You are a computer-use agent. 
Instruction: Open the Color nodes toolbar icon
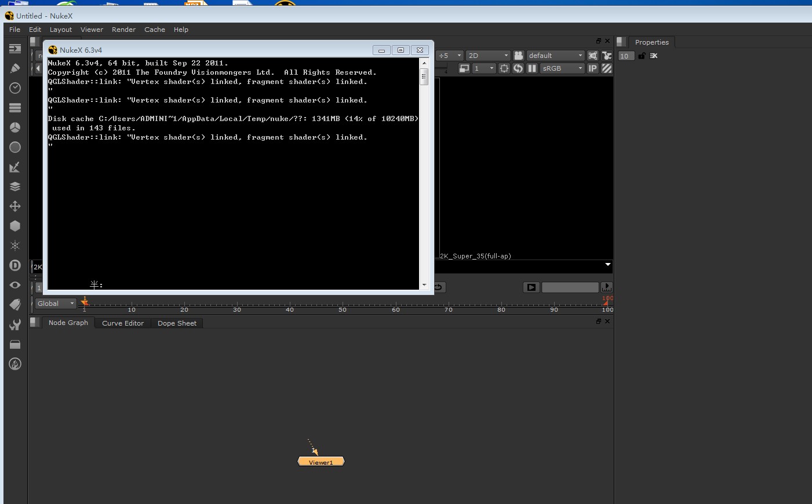point(15,127)
